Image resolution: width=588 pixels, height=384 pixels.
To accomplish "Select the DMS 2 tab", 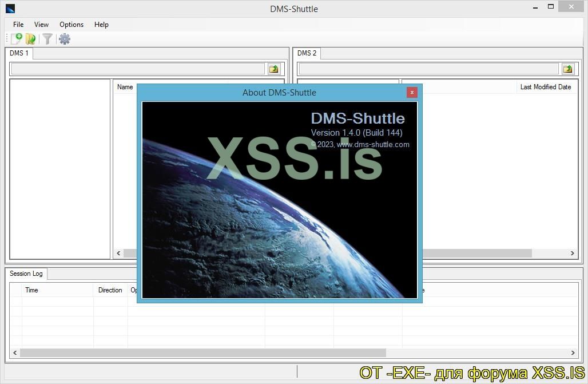I will [307, 53].
